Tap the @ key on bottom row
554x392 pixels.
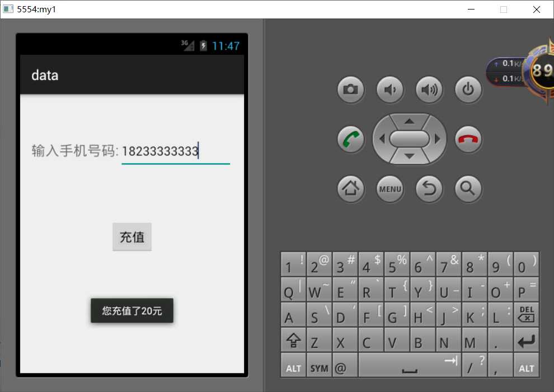(345, 365)
